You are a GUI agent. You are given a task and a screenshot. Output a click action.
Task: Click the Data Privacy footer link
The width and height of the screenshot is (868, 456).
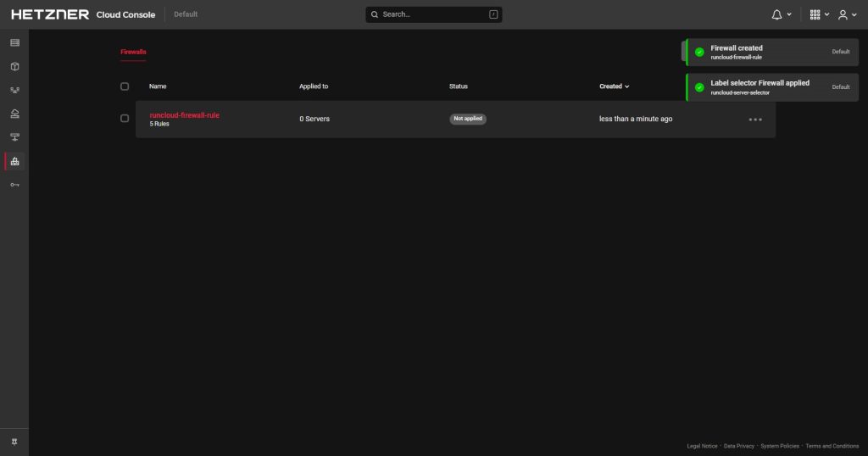738,446
